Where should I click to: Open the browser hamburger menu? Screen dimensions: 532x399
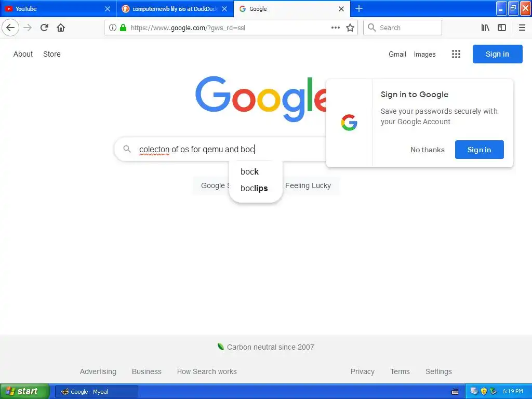pyautogui.click(x=522, y=28)
